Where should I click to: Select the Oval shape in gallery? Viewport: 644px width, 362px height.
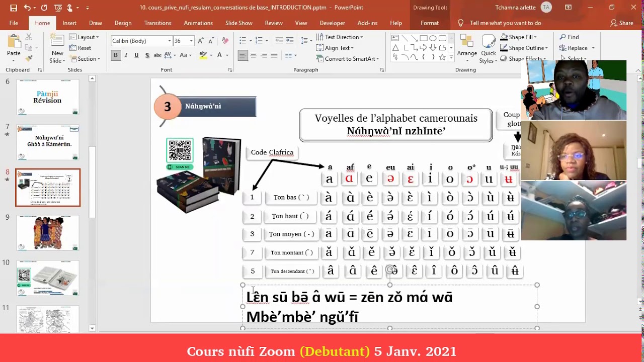(433, 38)
